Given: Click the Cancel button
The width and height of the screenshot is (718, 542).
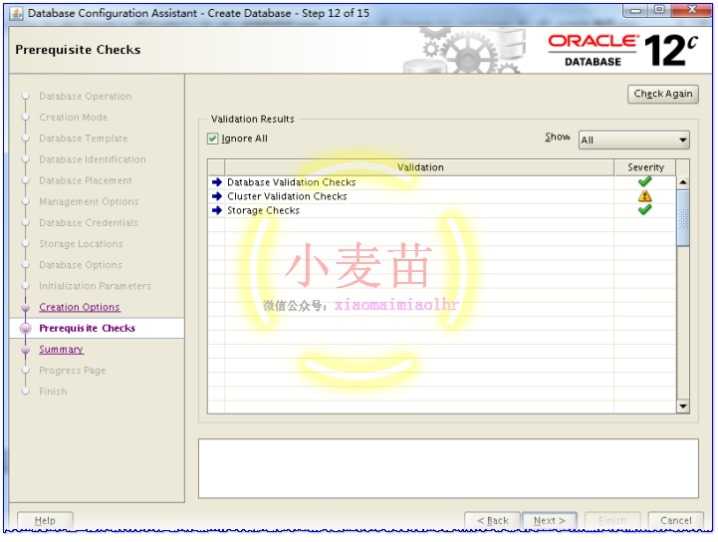Looking at the screenshot, I should 675,520.
